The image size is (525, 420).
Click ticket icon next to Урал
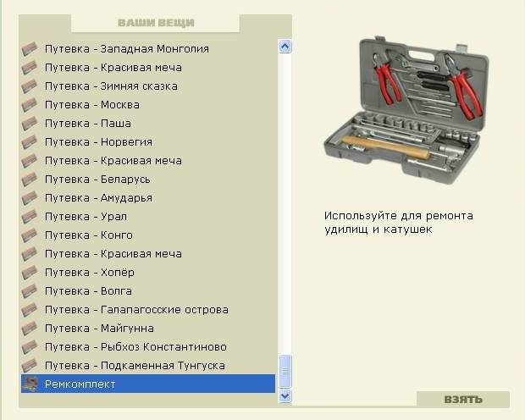[x=29, y=217]
